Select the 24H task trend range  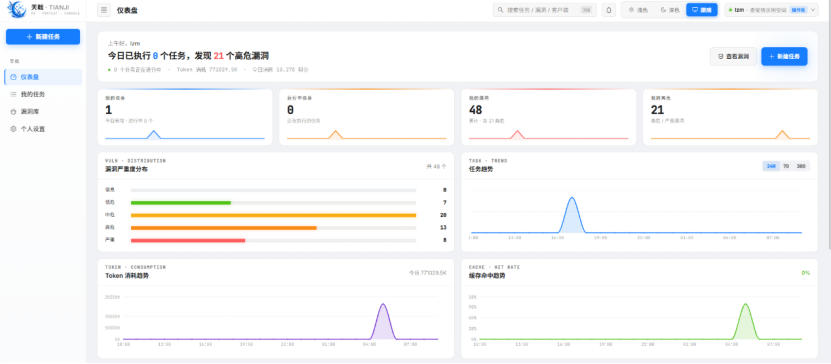point(771,166)
